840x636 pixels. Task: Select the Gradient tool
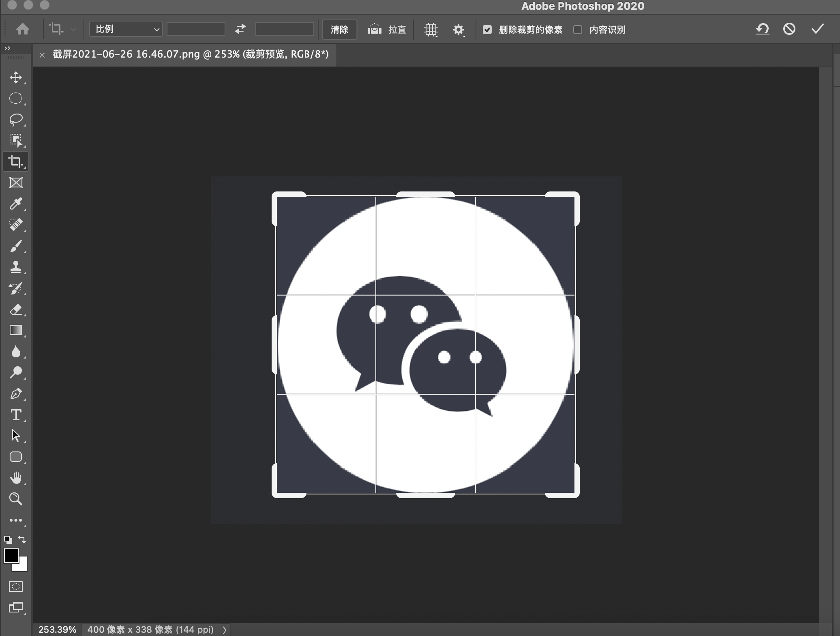pyautogui.click(x=16, y=330)
